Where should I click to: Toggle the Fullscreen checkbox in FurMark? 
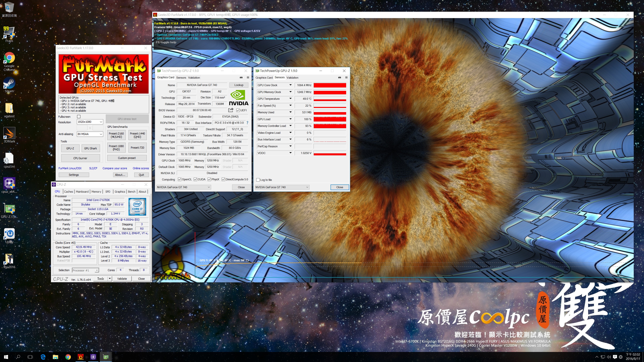click(79, 117)
